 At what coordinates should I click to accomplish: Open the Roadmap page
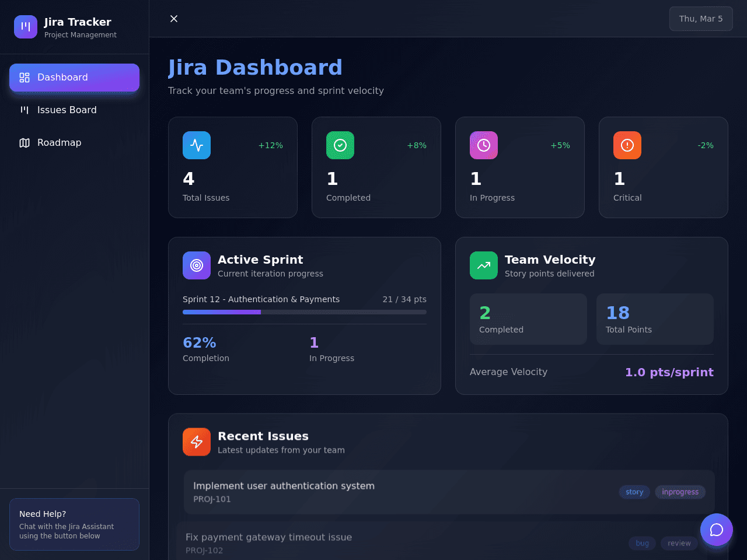(x=74, y=143)
